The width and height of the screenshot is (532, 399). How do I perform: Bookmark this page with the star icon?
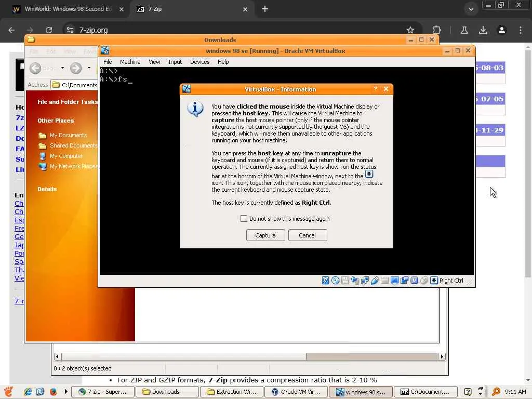pyautogui.click(x=410, y=30)
